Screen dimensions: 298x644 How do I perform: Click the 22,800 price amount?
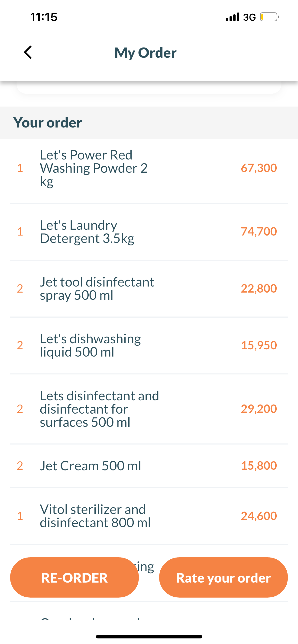tap(259, 288)
